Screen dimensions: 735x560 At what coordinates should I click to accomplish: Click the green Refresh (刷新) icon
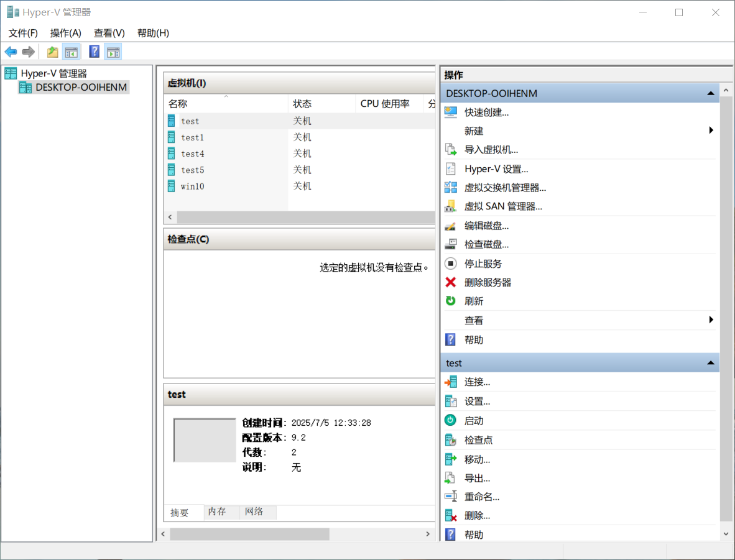coord(451,301)
